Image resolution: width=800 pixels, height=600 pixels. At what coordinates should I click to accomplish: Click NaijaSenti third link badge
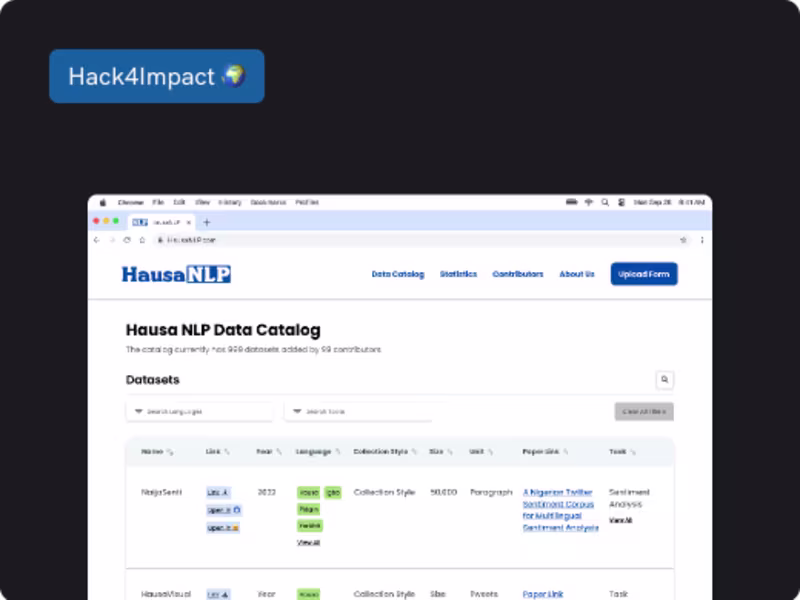[223, 528]
